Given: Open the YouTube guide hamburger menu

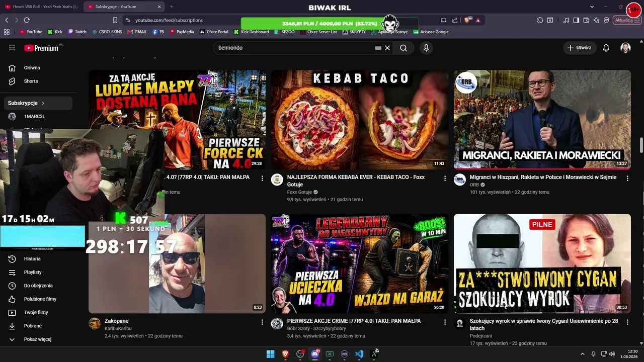Looking at the screenshot, I should 12,48.
